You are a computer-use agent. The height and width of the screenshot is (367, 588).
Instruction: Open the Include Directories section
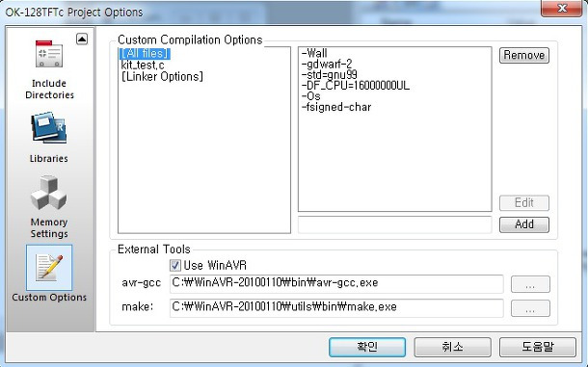coord(49,69)
